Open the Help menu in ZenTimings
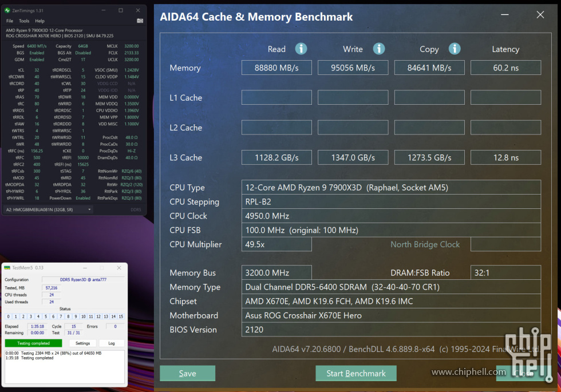The image size is (561, 392). (39, 21)
